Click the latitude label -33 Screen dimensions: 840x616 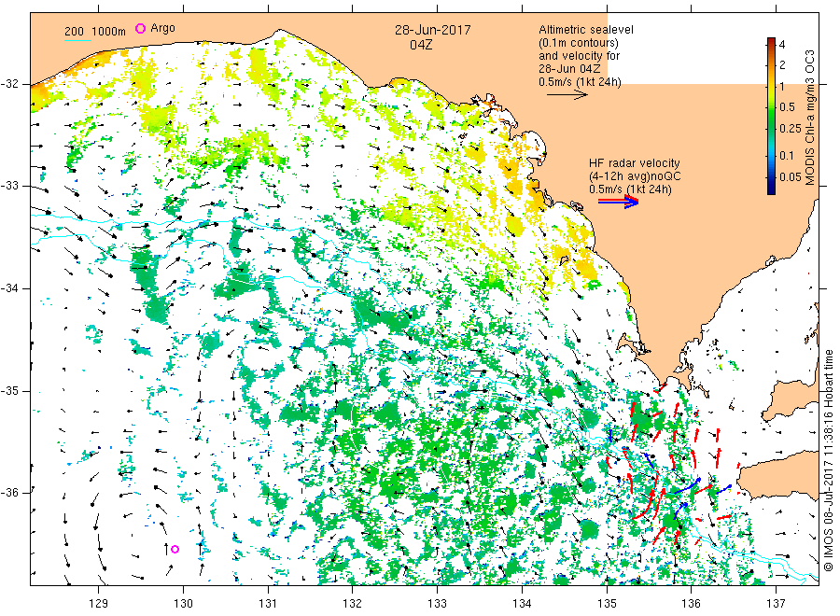[x=9, y=186]
